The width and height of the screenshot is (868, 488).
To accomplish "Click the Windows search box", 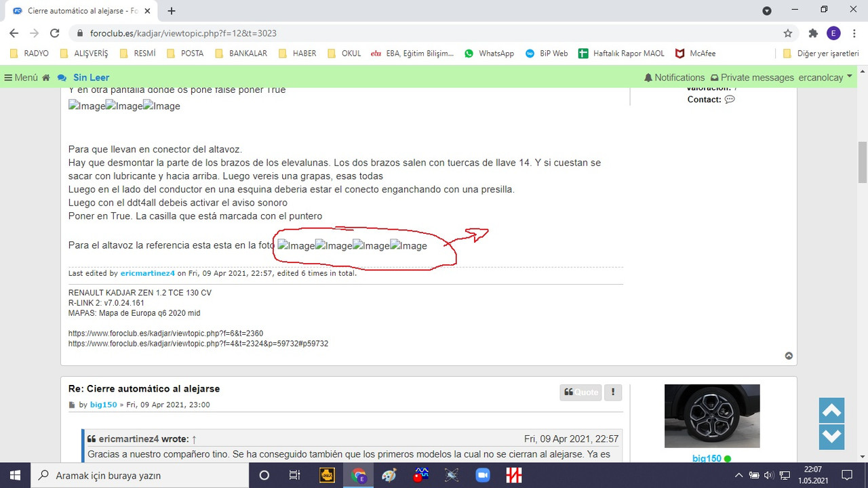I will pyautogui.click(x=140, y=475).
